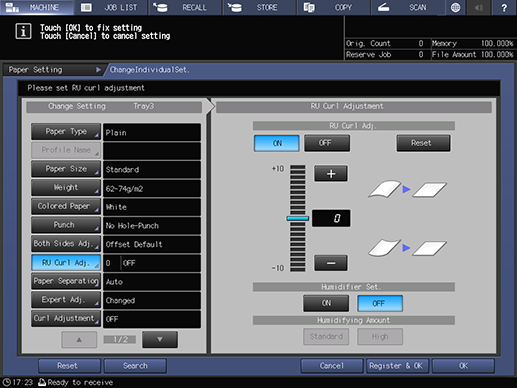Go to previous page with up arrow
This screenshot has height=388, width=517.
(79, 339)
